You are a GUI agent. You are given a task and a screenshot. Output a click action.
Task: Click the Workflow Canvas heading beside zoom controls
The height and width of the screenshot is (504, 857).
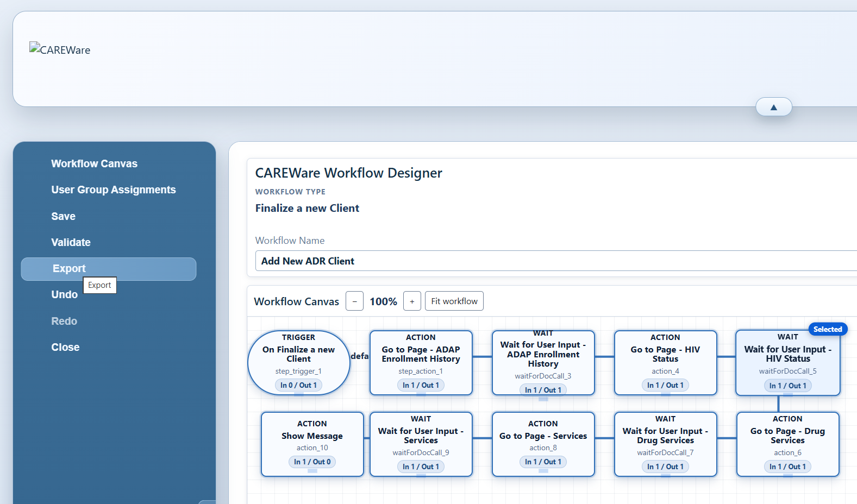click(x=296, y=301)
